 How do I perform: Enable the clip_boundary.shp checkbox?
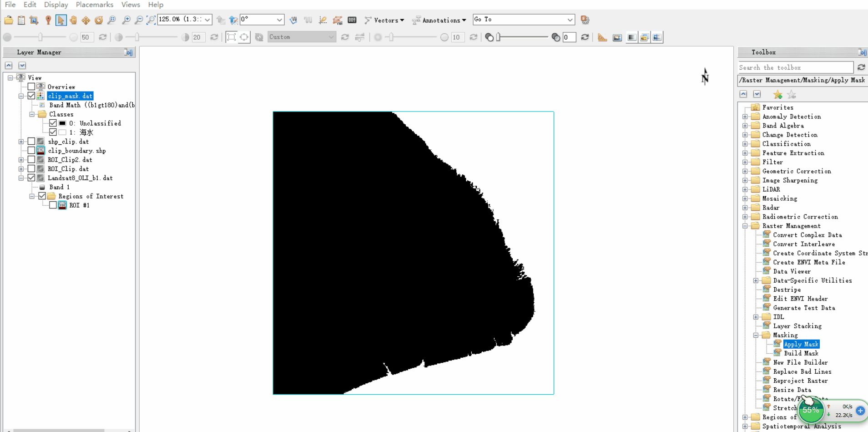click(31, 150)
